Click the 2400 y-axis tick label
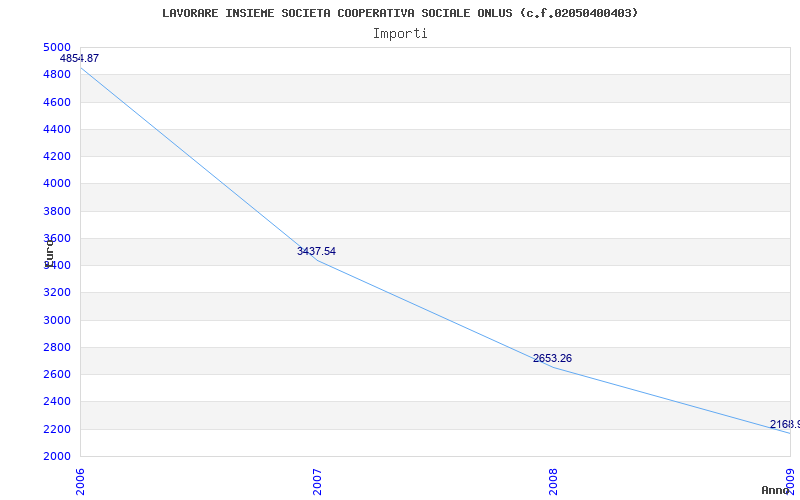800x500 pixels. [57, 402]
